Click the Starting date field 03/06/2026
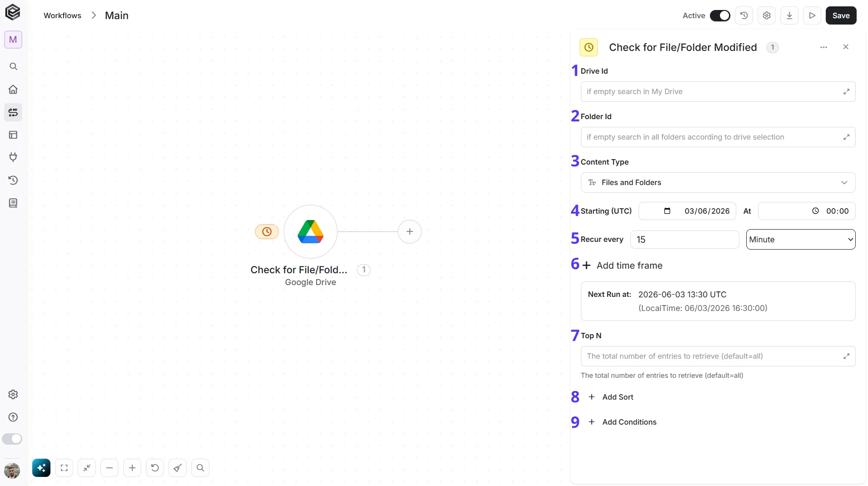Screen dimensions: 868x486 [687, 211]
